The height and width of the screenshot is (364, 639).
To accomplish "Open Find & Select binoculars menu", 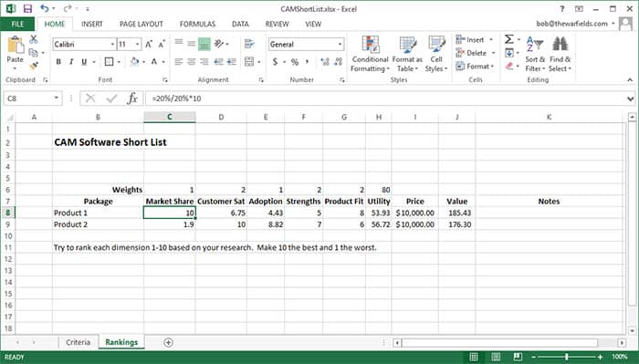I will [560, 54].
